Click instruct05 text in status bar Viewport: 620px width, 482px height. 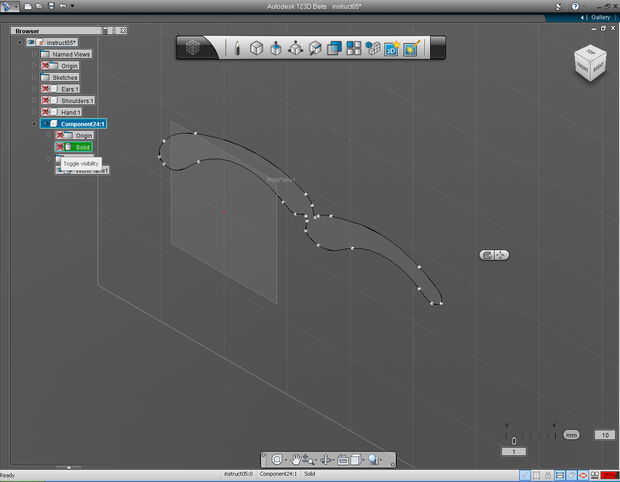click(238, 474)
